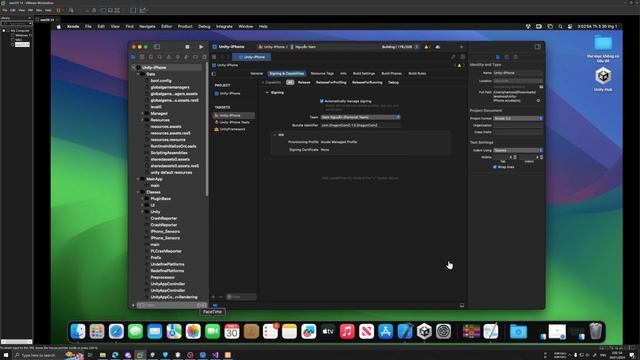Open Finder from the Dock
640x360 pixels.
pyautogui.click(x=78, y=331)
